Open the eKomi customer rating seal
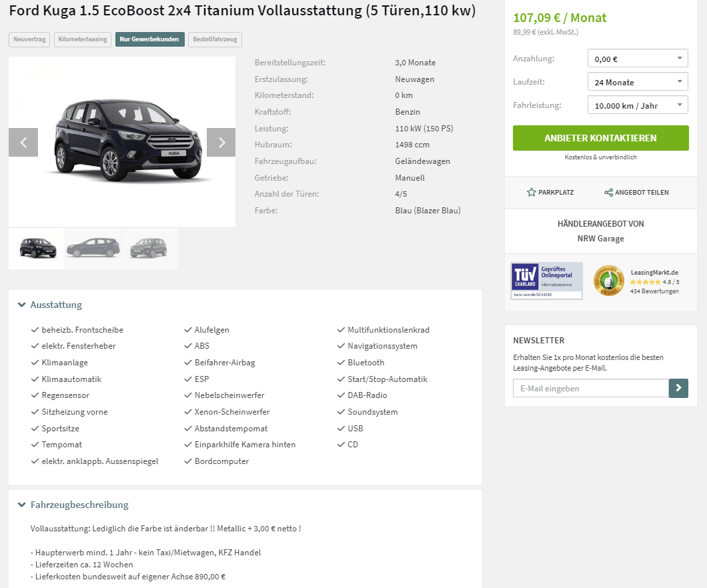707x588 pixels. (x=609, y=281)
